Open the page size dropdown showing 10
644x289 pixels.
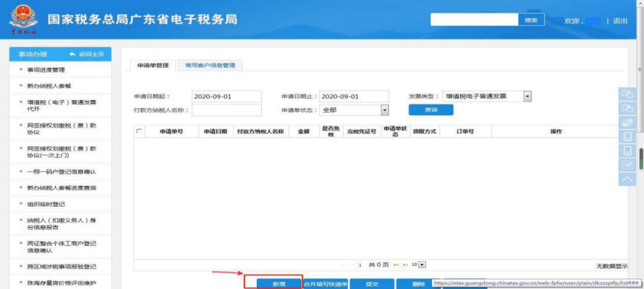(422, 265)
